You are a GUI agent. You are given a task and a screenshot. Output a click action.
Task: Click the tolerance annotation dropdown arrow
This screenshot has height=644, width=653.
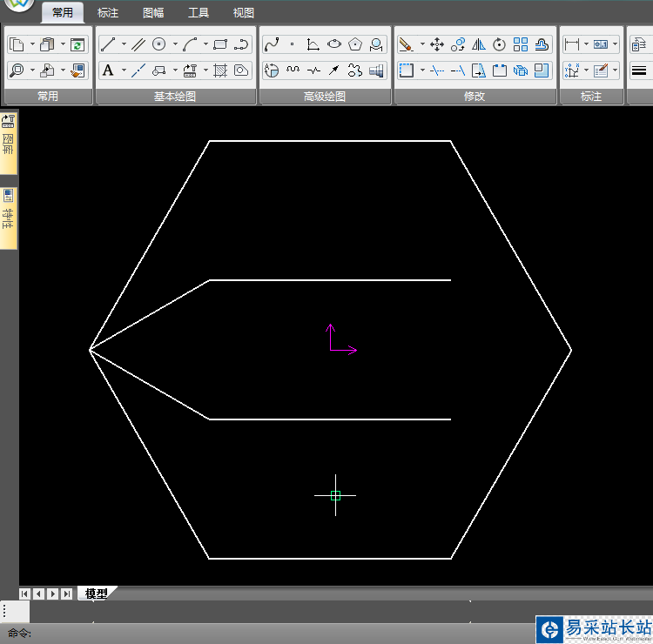click(x=615, y=44)
